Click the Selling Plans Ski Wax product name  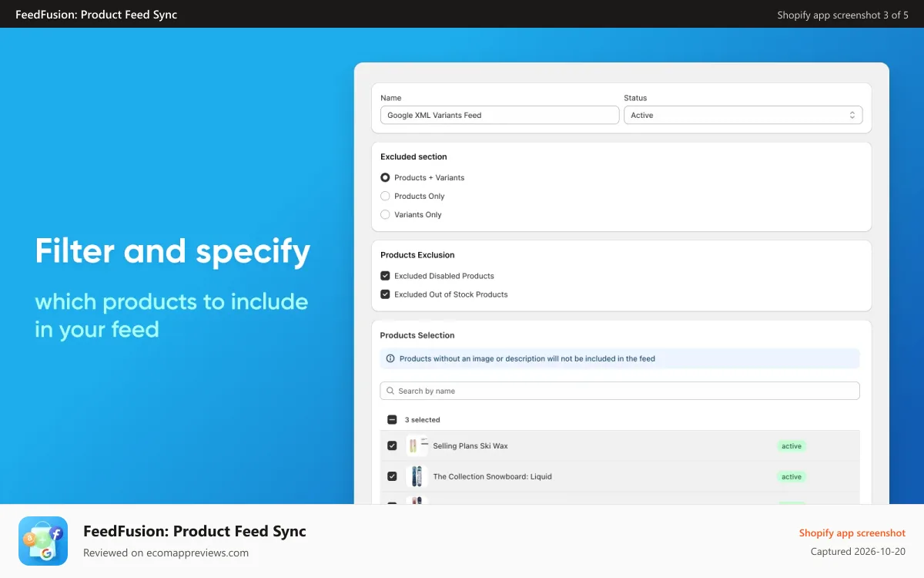(x=470, y=445)
